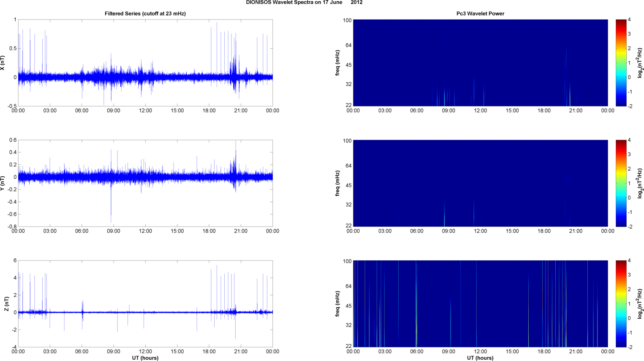Click inside the X component time series plot
Image resolution: width=644 pixels, height=361 pixels.
(145, 63)
